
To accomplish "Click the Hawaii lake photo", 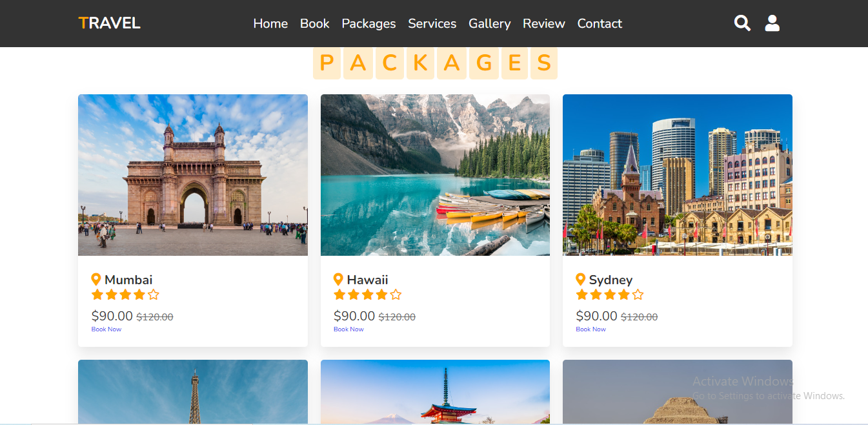I will (x=435, y=174).
